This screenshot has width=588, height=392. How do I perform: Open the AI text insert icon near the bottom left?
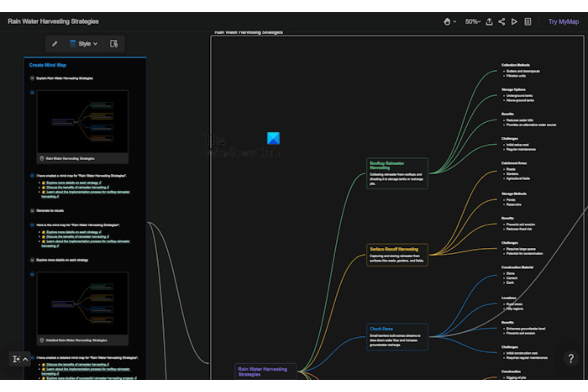[x=16, y=359]
